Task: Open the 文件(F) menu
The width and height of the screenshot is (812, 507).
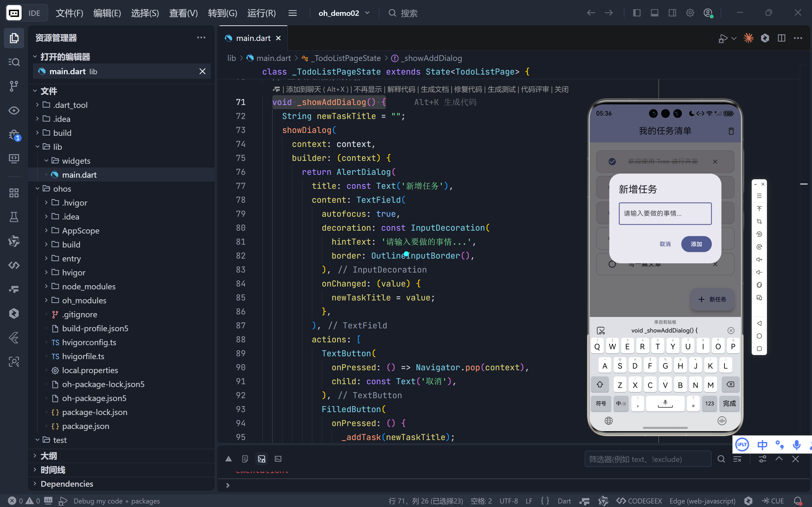Action: [69, 13]
